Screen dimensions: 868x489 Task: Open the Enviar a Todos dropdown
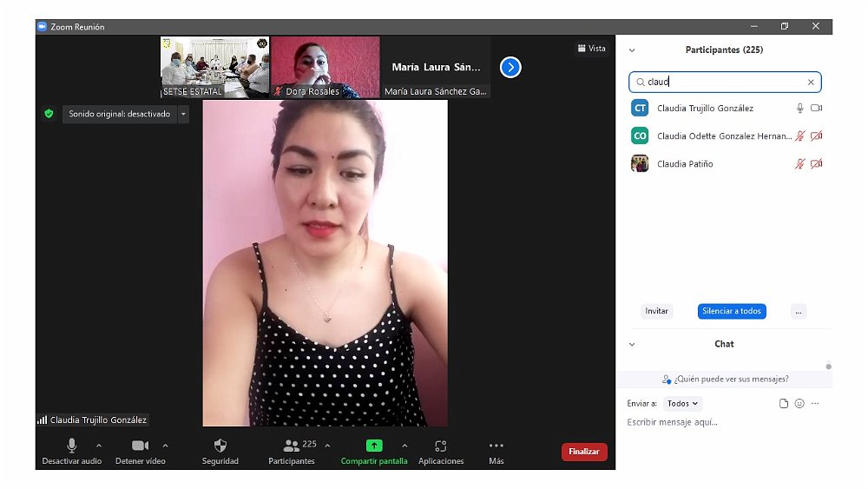[x=683, y=404]
